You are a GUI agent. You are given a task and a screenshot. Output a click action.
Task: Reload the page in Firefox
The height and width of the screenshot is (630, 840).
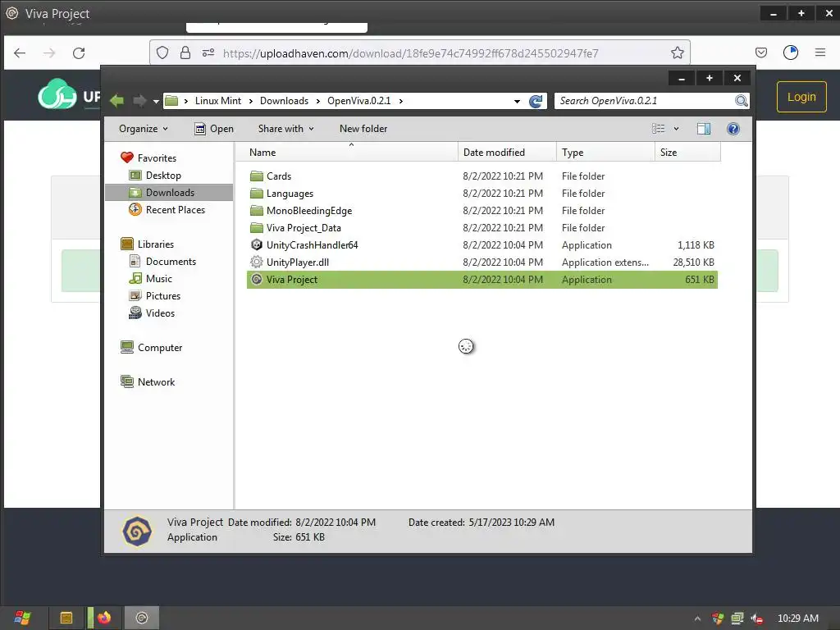click(79, 52)
